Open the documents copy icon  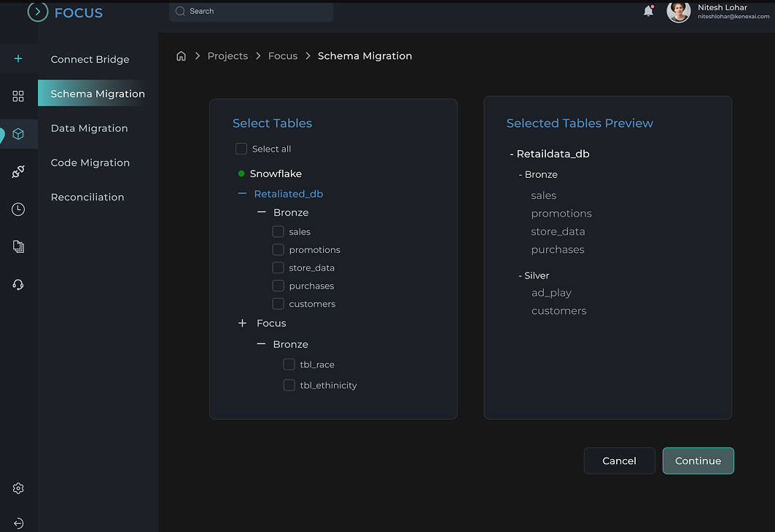(18, 246)
